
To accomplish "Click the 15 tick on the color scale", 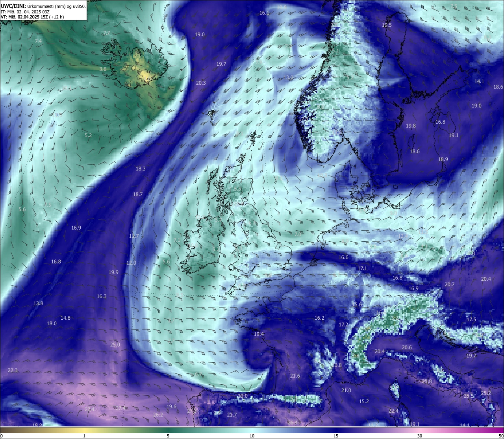I will (x=336, y=436).
